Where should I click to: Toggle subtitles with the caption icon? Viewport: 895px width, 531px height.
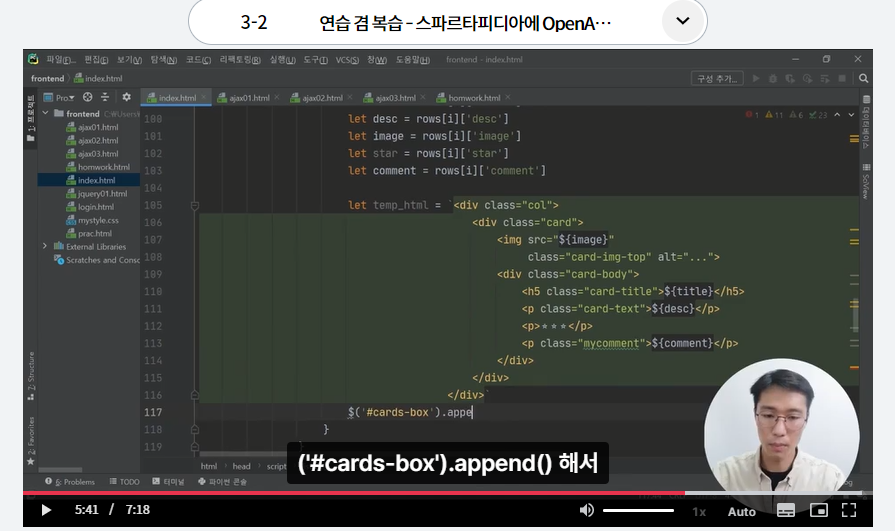[x=785, y=510]
